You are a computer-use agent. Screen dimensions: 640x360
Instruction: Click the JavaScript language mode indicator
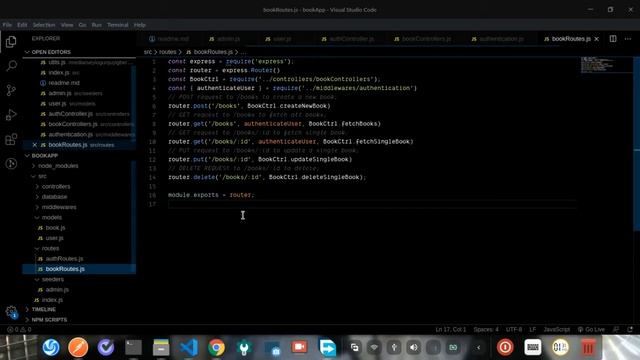[x=557, y=329]
